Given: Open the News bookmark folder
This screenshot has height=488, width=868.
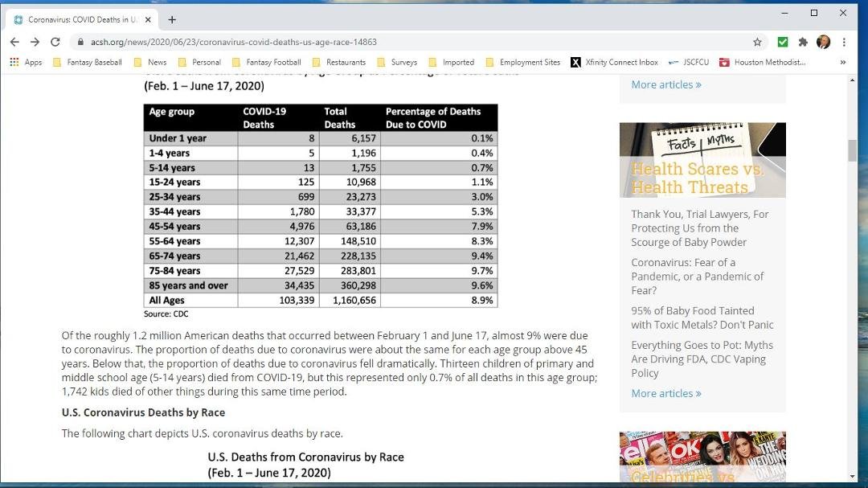Looking at the screenshot, I should point(150,62).
